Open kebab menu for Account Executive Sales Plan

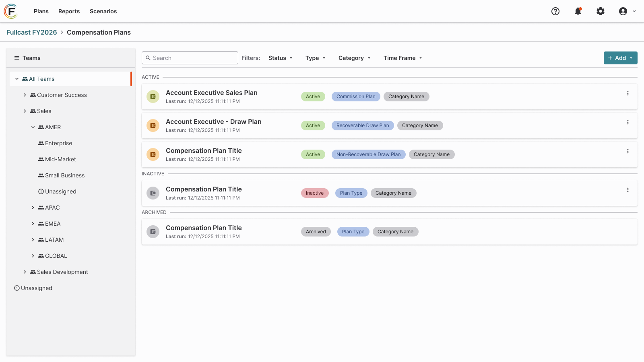(x=628, y=93)
